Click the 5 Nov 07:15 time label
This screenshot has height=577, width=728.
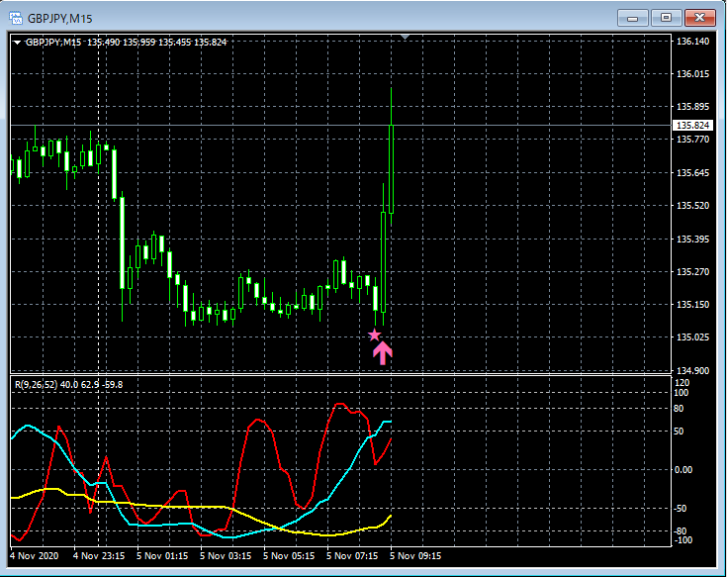click(352, 555)
